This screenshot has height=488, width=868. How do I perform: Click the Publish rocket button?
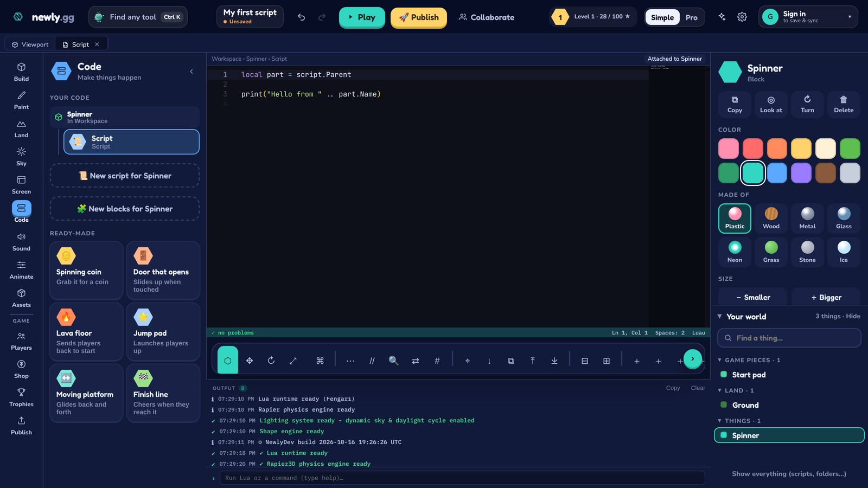(x=419, y=17)
